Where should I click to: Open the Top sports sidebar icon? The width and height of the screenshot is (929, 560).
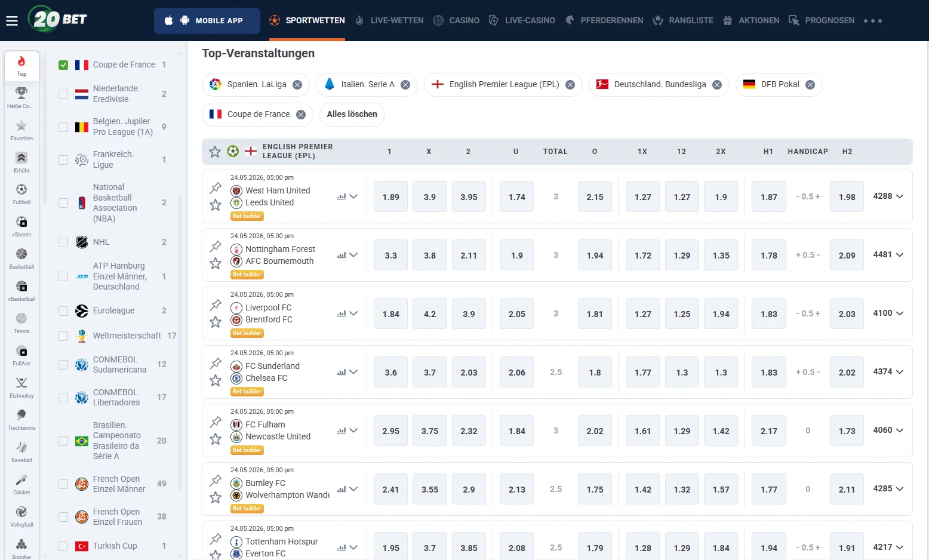(21, 66)
